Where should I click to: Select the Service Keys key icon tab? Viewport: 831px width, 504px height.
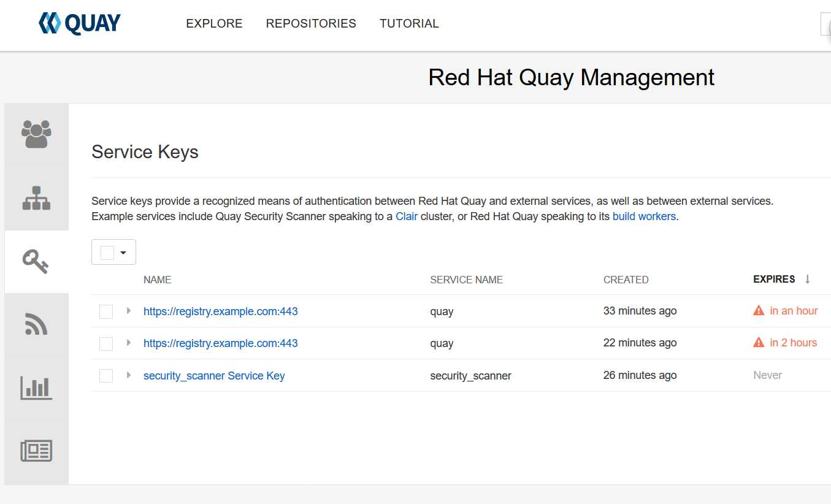tap(36, 262)
